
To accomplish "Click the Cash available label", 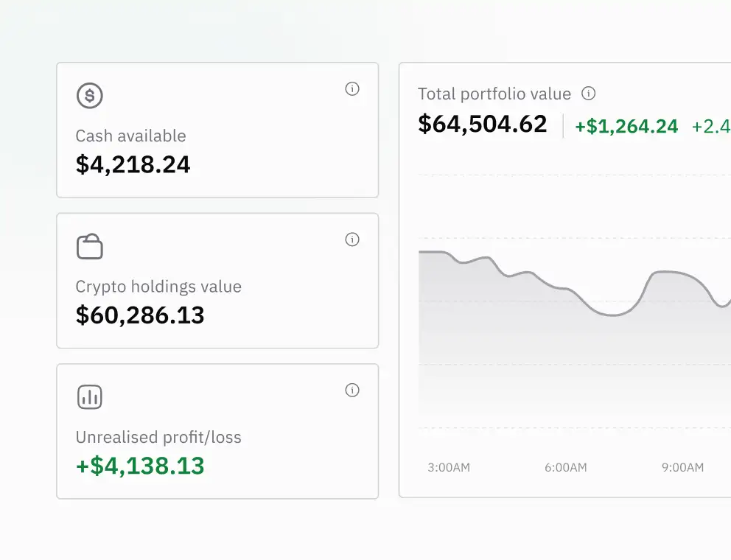I will pyautogui.click(x=130, y=136).
